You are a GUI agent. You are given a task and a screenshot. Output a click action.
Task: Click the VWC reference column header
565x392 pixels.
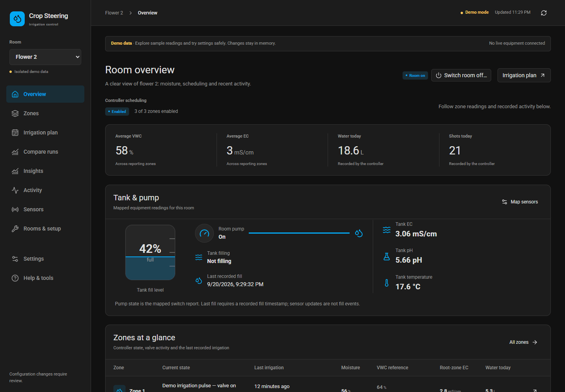tap(392, 368)
